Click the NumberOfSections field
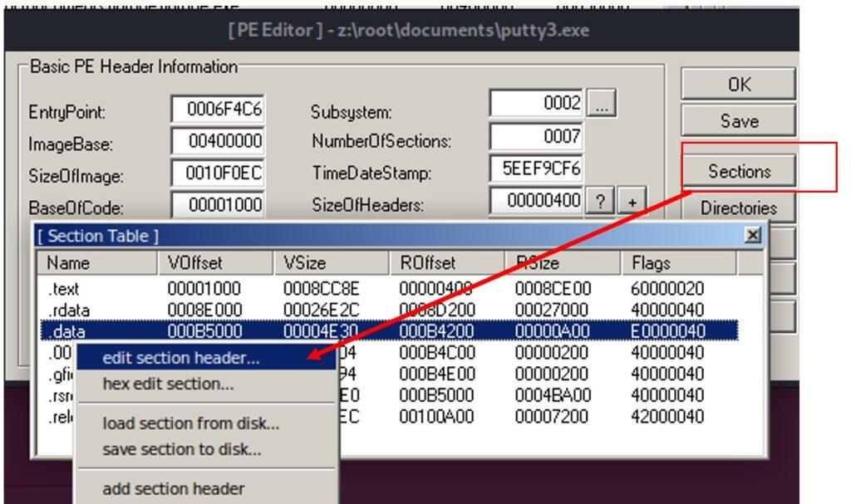 [x=536, y=136]
